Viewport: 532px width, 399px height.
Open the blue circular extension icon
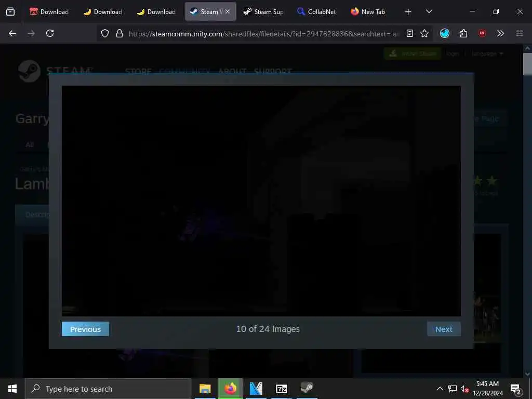point(445,33)
